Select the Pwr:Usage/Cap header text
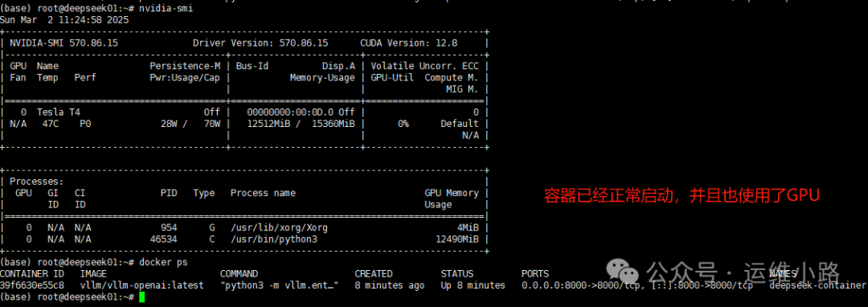 pyautogui.click(x=185, y=78)
